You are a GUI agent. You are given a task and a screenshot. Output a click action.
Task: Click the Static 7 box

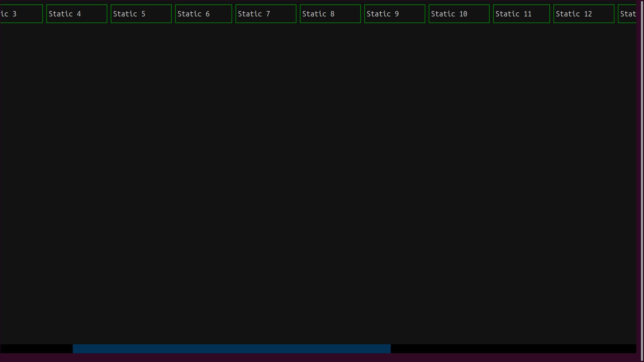click(266, 14)
